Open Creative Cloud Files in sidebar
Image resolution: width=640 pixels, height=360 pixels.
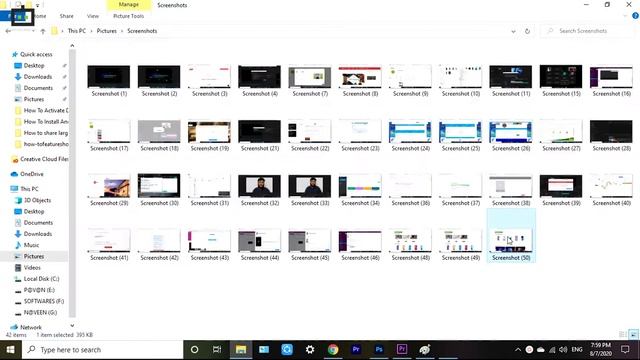pos(44,159)
